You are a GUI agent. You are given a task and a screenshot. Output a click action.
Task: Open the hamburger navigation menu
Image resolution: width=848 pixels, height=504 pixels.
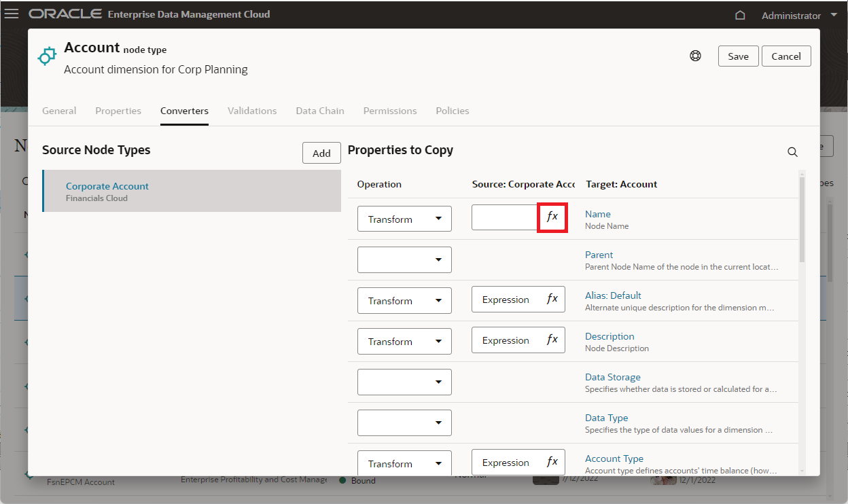(x=12, y=14)
